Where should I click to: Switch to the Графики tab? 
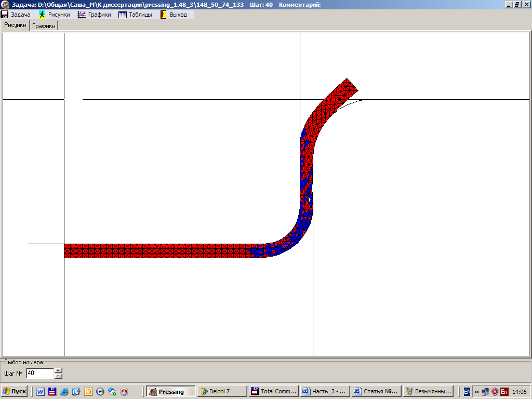[44, 26]
